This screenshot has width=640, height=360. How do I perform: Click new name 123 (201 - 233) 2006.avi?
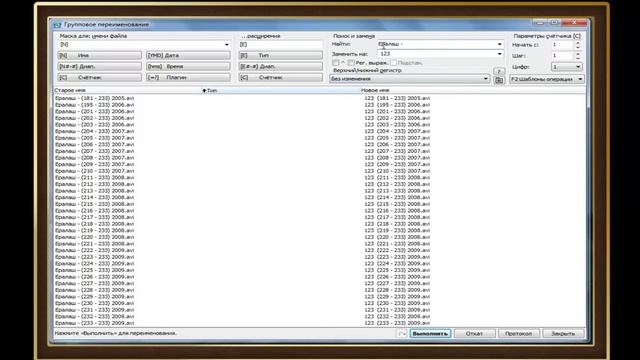coord(397,111)
